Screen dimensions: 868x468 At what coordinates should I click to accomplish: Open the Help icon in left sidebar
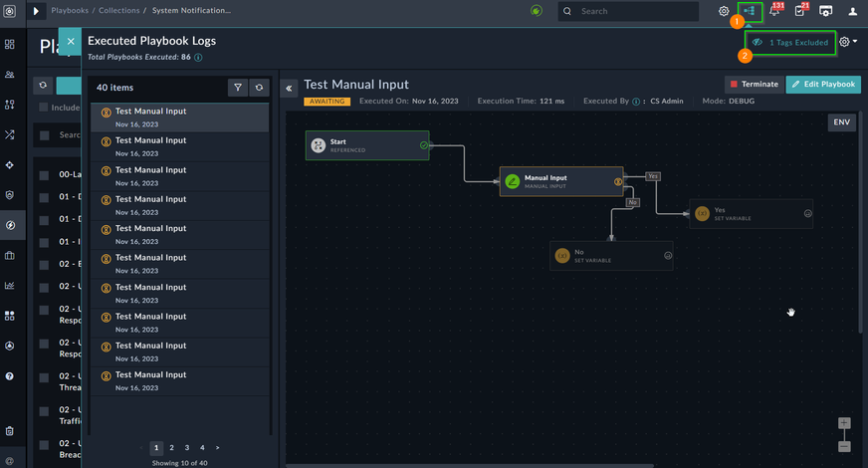pyautogui.click(x=9, y=376)
